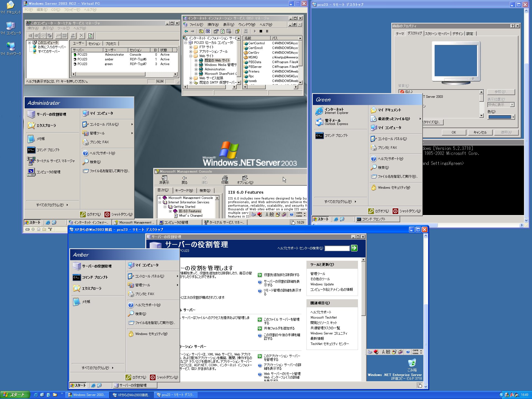This screenshot has height=399, width=532.
Task: Open Computer Management in Administrator start menu
Action: pyautogui.click(x=44, y=172)
